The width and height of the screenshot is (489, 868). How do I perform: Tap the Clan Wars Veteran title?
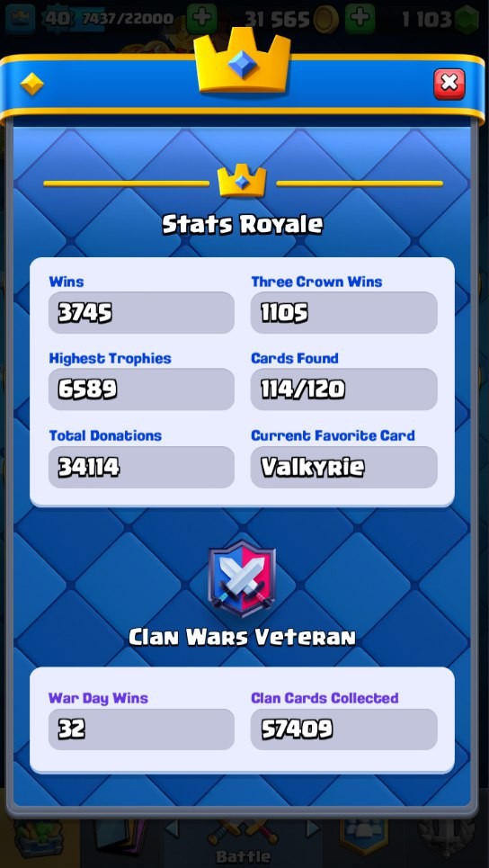tap(242, 637)
